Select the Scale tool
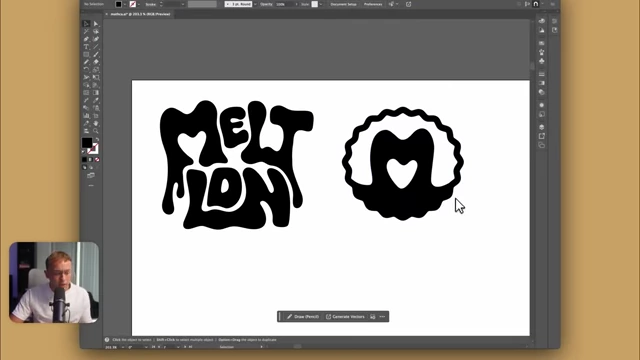The width and height of the screenshot is (640, 360). pos(96,69)
